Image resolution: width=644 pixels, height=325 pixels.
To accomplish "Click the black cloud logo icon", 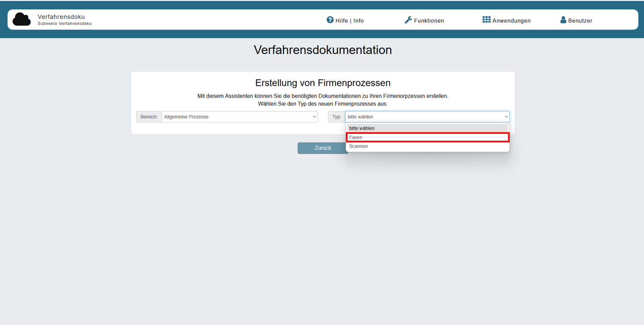I will (21, 20).
